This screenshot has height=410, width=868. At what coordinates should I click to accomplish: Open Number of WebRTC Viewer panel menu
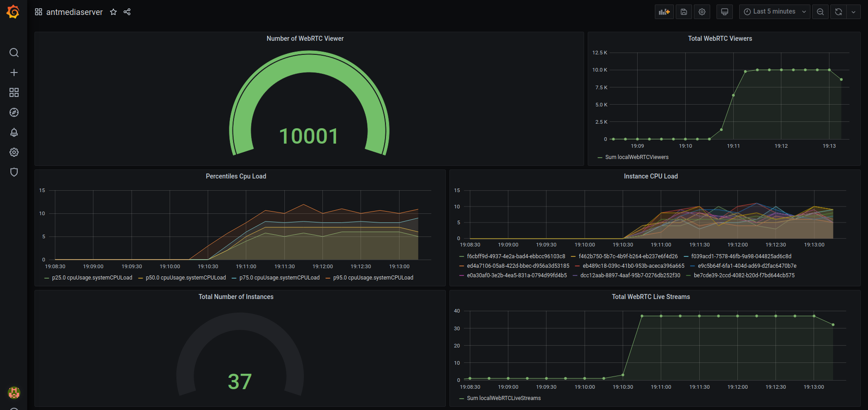[x=305, y=39]
